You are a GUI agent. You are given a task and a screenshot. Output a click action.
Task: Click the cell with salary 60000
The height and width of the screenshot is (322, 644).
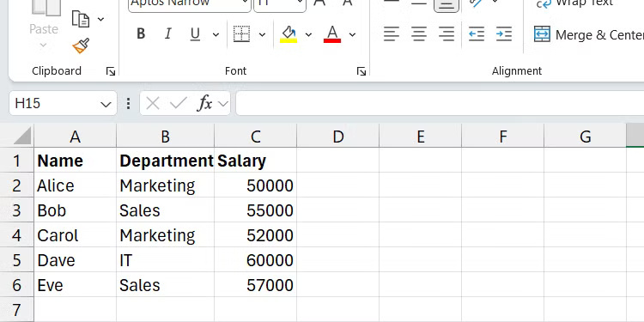click(256, 260)
